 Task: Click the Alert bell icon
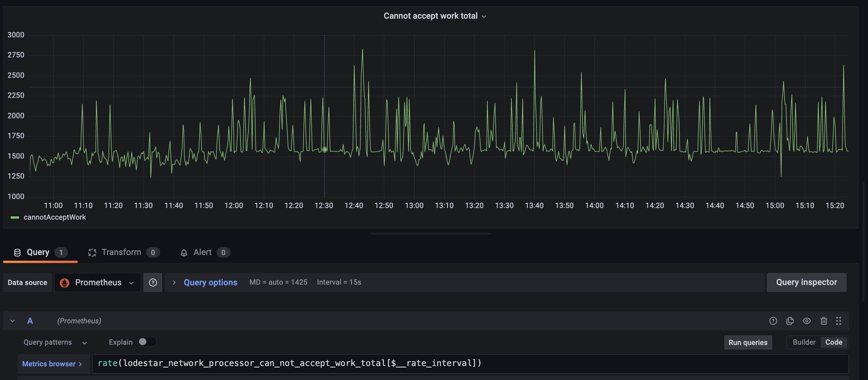tap(184, 253)
